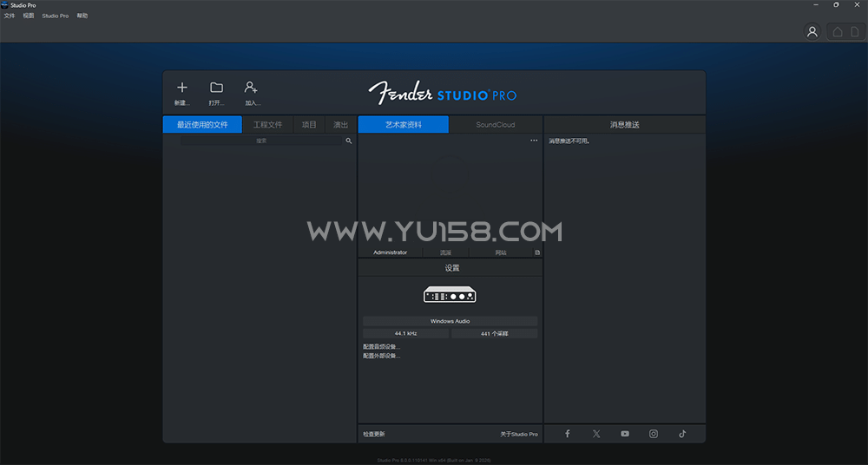868x465 pixels.
Task: Open the TikTok link icon
Action: click(682, 434)
